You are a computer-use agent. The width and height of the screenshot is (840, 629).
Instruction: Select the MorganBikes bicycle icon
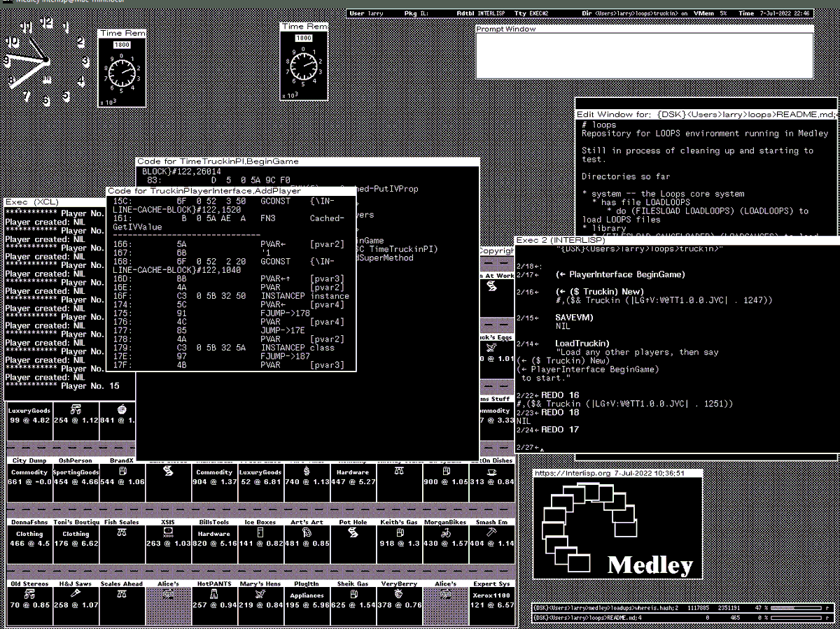[x=444, y=532]
